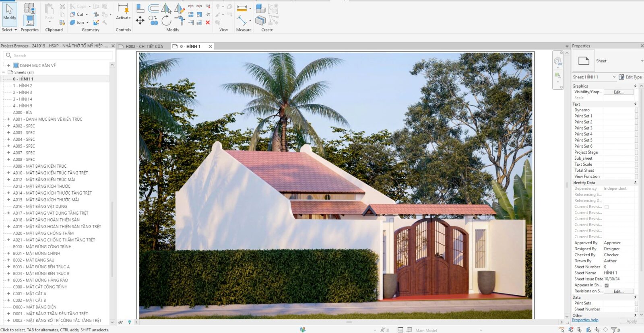Viewport: 644px width, 333px height.
Task: Switch to H002 - CHI TIẾT CỬA tab
Action: click(144, 46)
